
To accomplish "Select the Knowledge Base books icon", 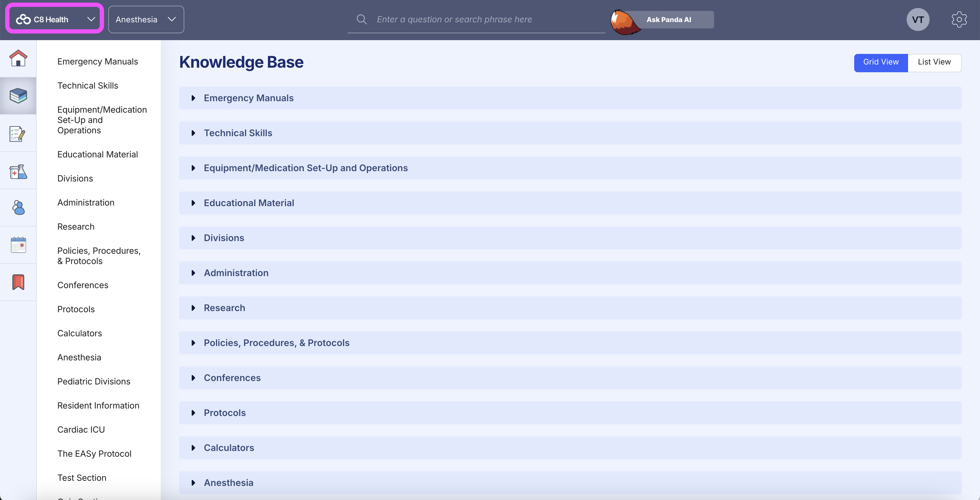I will coord(18,95).
